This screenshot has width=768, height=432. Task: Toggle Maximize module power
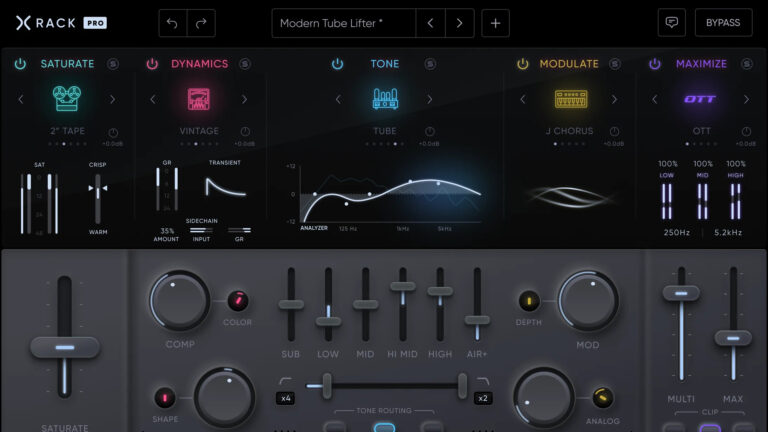[655, 64]
